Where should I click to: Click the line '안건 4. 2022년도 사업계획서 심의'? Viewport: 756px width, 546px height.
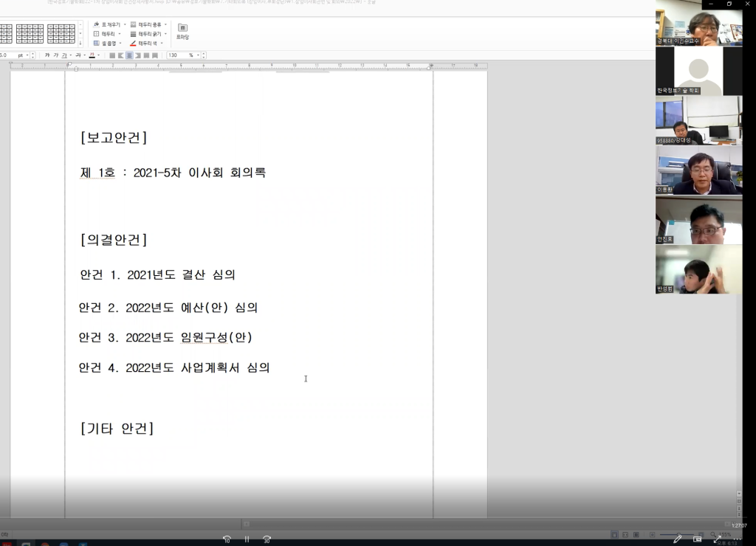coord(174,367)
